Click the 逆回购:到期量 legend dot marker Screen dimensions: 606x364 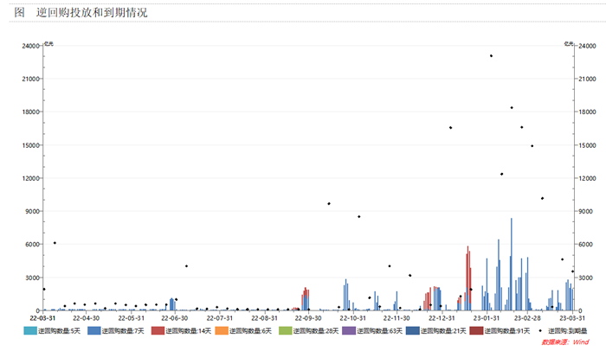tap(541, 331)
